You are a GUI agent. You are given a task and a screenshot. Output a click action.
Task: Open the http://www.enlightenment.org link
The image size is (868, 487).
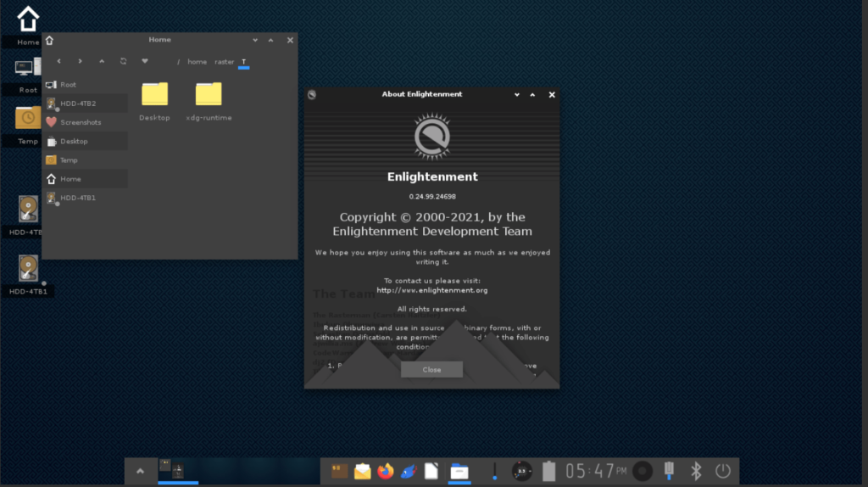click(431, 290)
